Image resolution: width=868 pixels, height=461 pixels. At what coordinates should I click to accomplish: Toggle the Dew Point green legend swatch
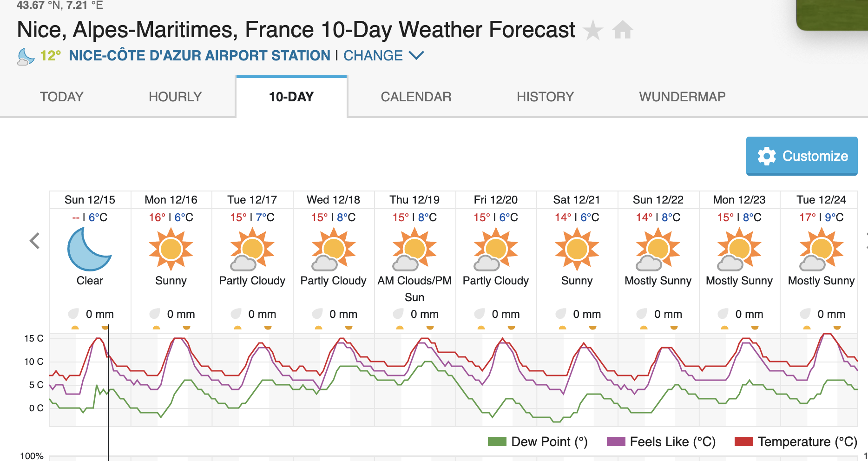(x=497, y=441)
